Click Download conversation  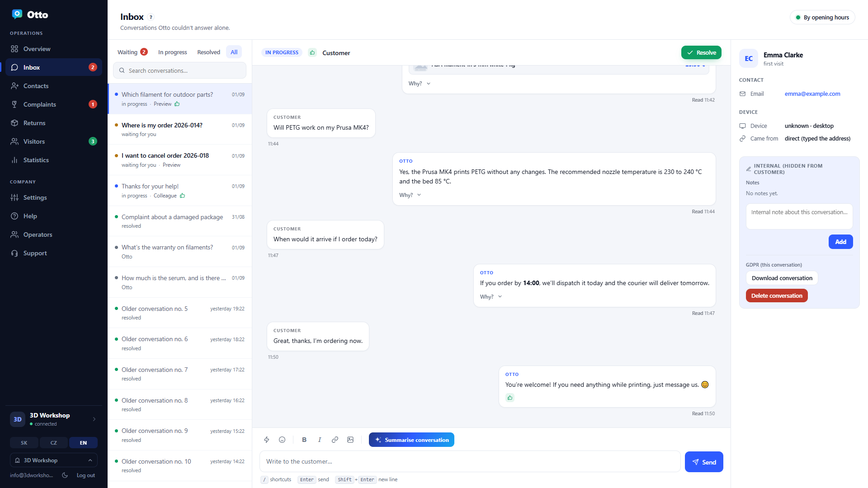tap(782, 278)
